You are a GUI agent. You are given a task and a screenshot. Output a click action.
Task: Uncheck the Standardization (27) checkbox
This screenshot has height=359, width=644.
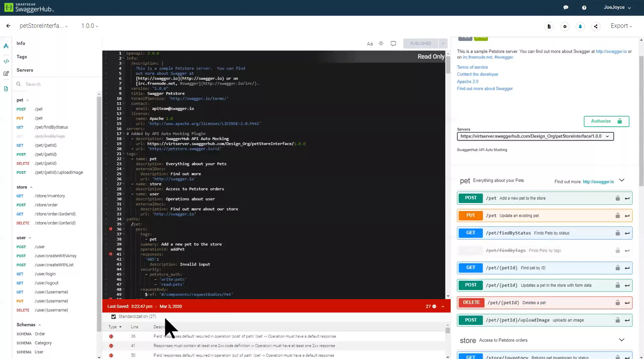(x=114, y=317)
